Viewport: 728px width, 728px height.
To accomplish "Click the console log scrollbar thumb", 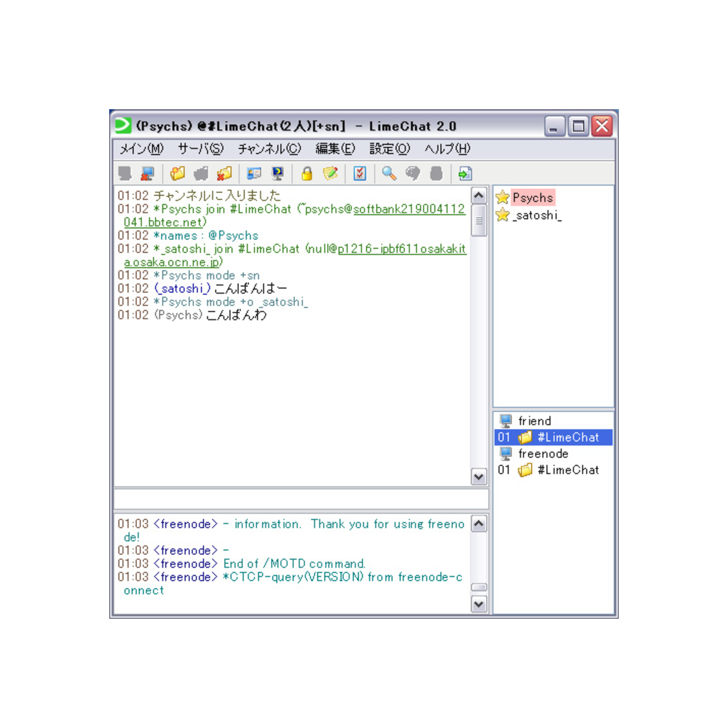I will 479,588.
